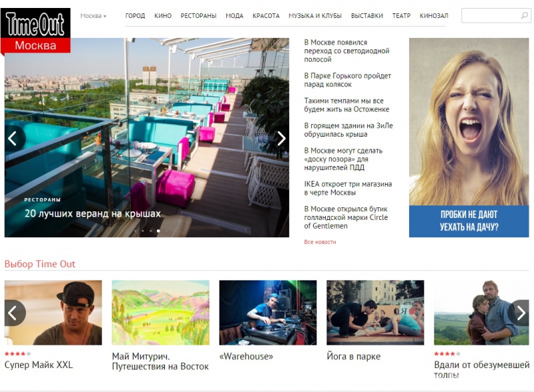Screen dimensions: 534x392
Task: Click the Time Out Москва logo
Action: (x=35, y=31)
